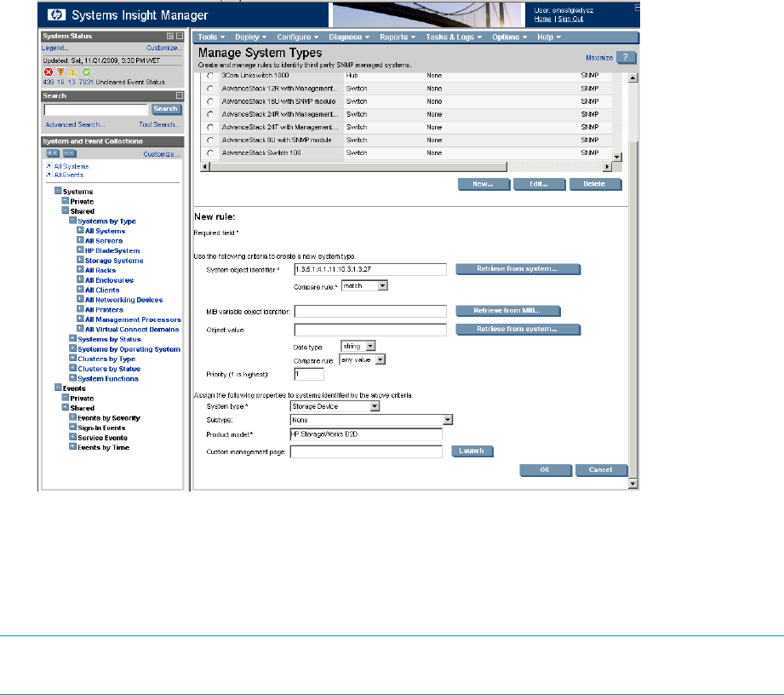Click the table's horizontal scrollbar right arrow

[x=607, y=167]
